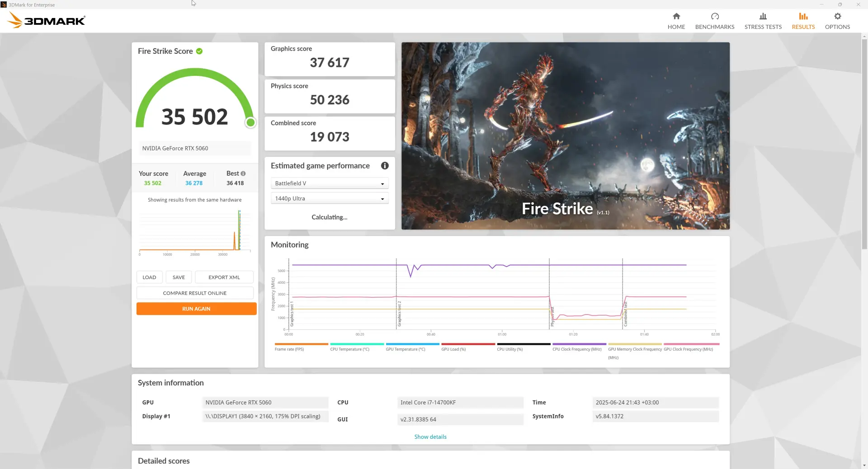Click the green validation checkmark beside Fire Strike Score
This screenshot has height=469, width=868.
[199, 51]
